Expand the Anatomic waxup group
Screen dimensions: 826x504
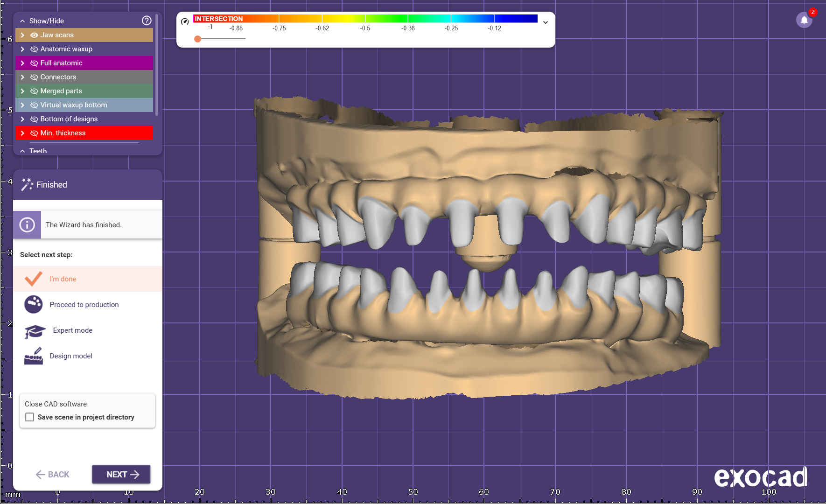click(x=22, y=49)
